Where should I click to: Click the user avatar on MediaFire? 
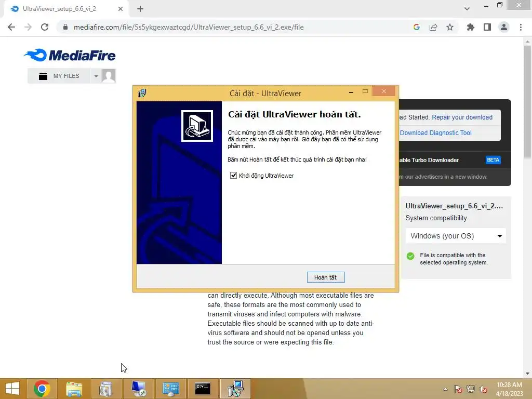point(109,76)
